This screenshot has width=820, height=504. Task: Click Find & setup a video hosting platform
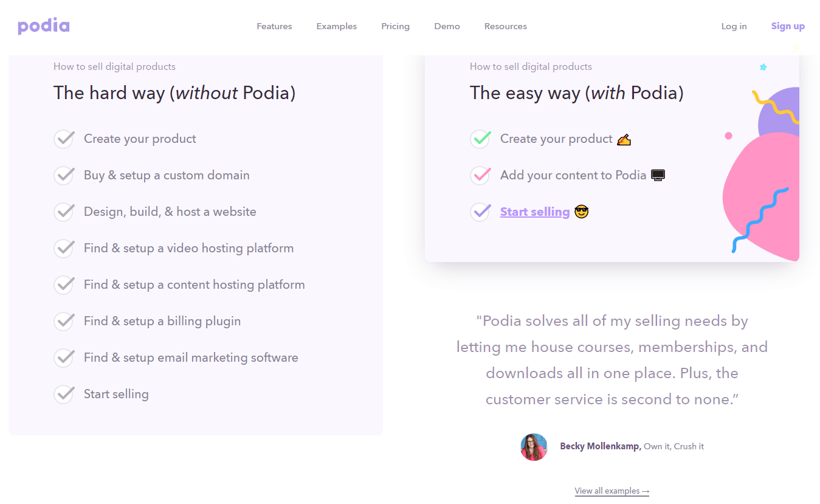point(189,248)
